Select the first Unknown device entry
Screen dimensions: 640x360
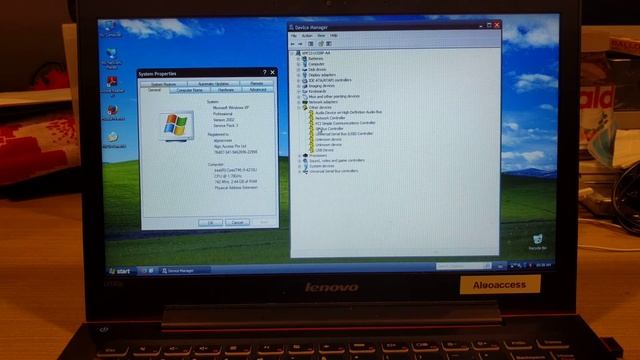point(328,139)
